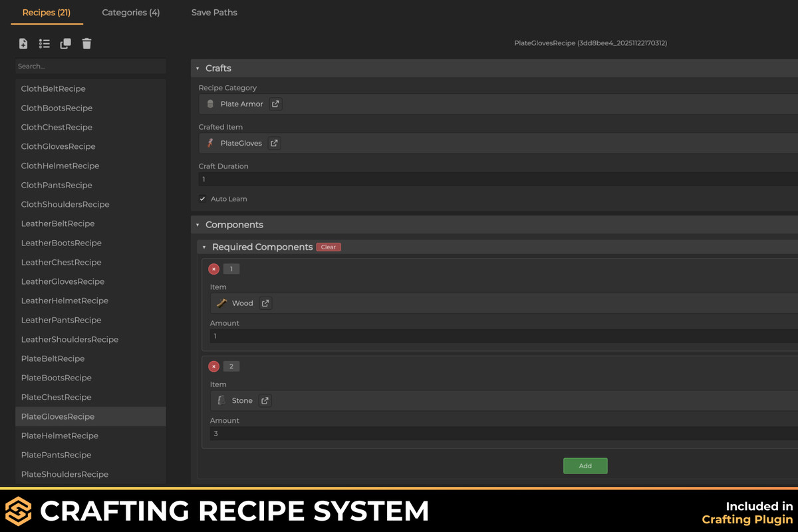Open Stone item external link icon
798x532 pixels.
point(265,400)
